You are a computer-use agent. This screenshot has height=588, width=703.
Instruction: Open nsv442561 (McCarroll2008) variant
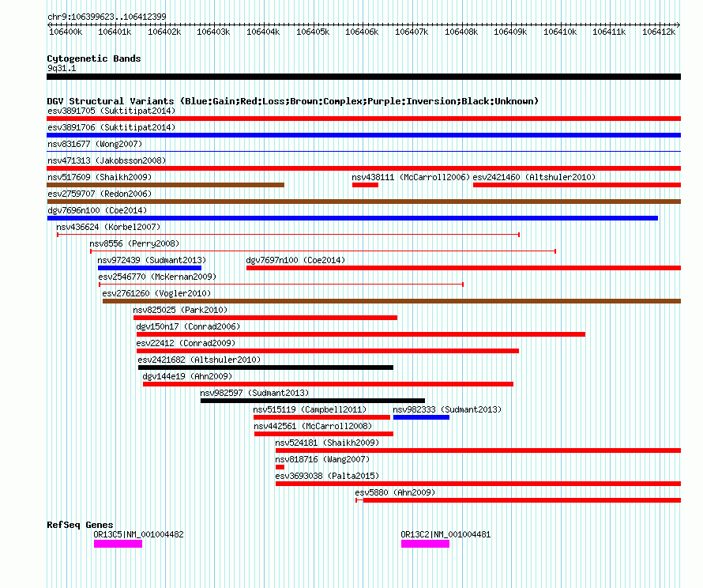coord(324,434)
